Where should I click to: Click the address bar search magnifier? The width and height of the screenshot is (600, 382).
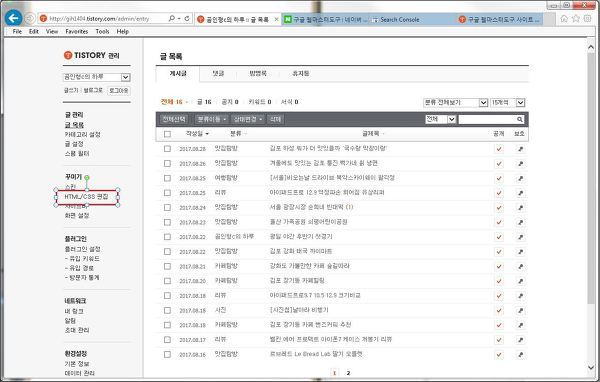[172, 18]
